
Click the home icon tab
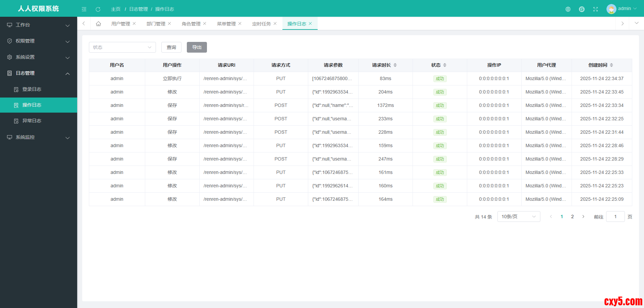(x=98, y=24)
